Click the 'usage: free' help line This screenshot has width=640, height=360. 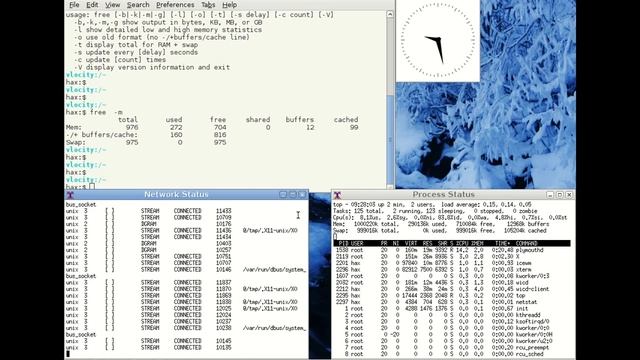[200, 15]
